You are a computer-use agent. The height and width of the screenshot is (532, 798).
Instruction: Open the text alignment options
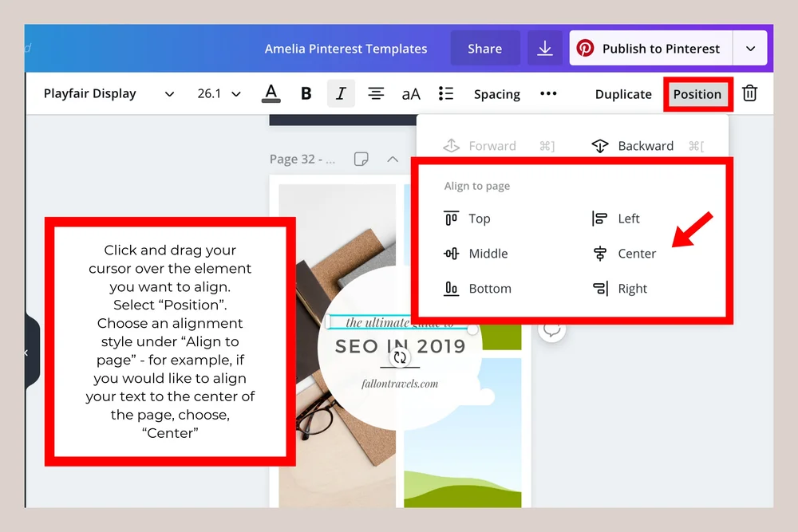point(376,93)
